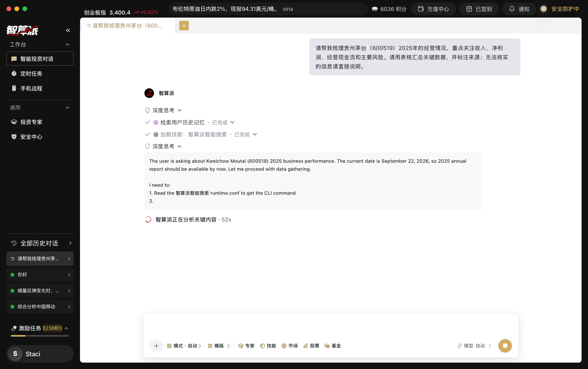Click the 激励任务 progress bar
Screen dimensions: 588x369
[40, 336]
